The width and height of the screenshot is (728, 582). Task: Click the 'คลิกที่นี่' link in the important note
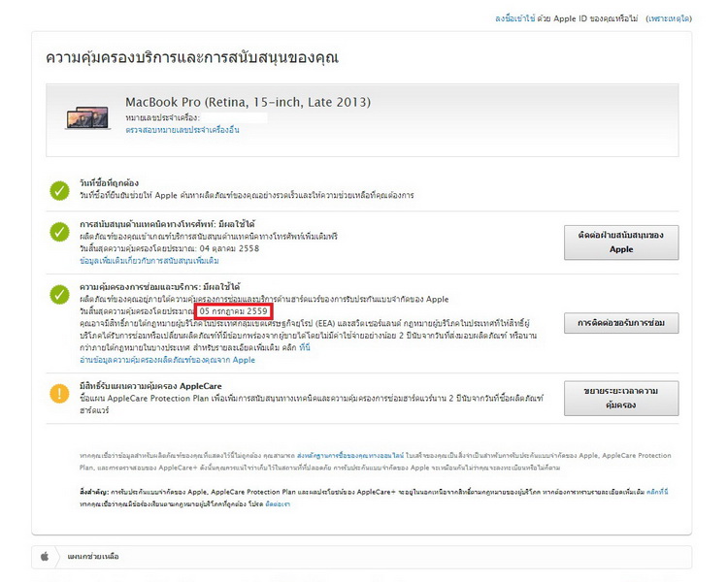[x=657, y=492]
